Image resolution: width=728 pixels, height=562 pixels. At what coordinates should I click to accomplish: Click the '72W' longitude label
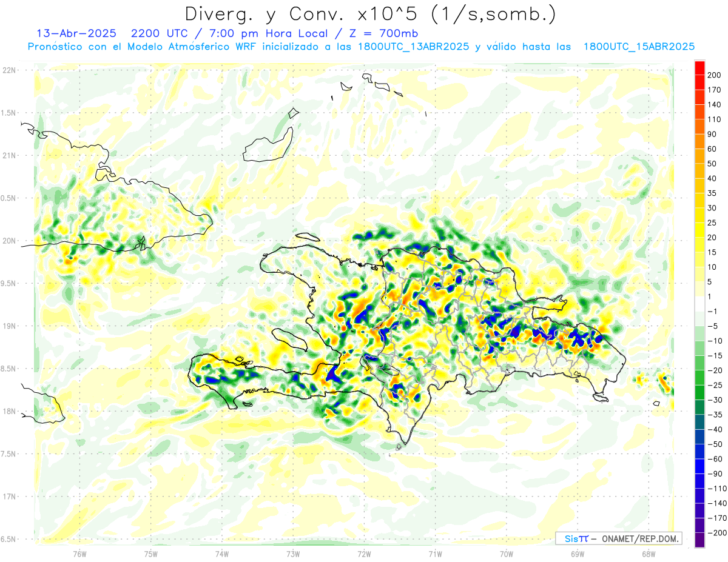coord(364,554)
